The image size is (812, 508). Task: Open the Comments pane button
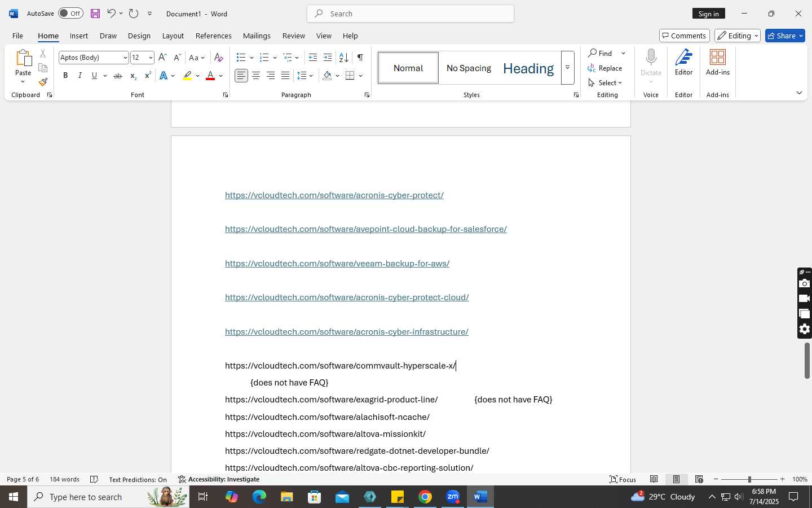684,36
